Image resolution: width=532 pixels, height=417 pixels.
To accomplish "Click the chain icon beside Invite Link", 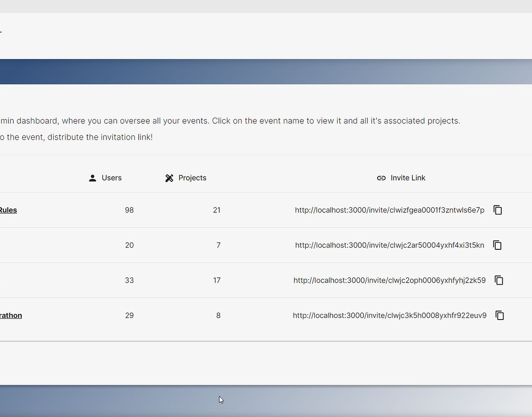I will (x=381, y=178).
